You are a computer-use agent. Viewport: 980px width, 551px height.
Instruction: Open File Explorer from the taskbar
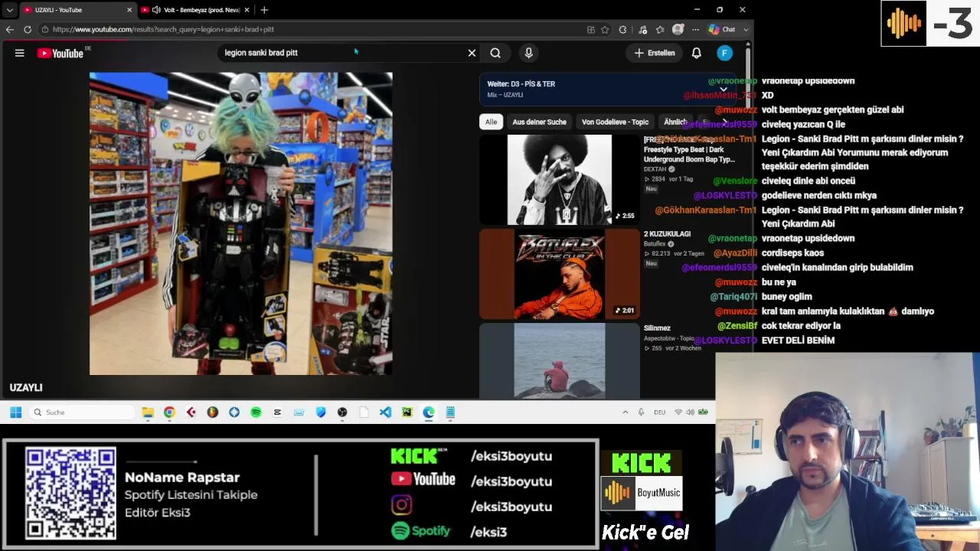click(148, 412)
